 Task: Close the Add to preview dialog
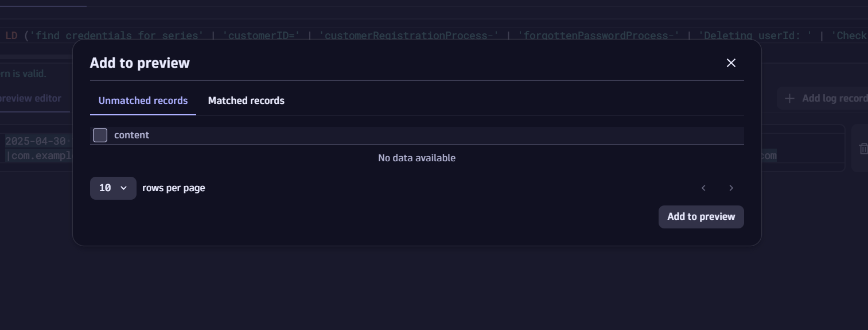731,63
